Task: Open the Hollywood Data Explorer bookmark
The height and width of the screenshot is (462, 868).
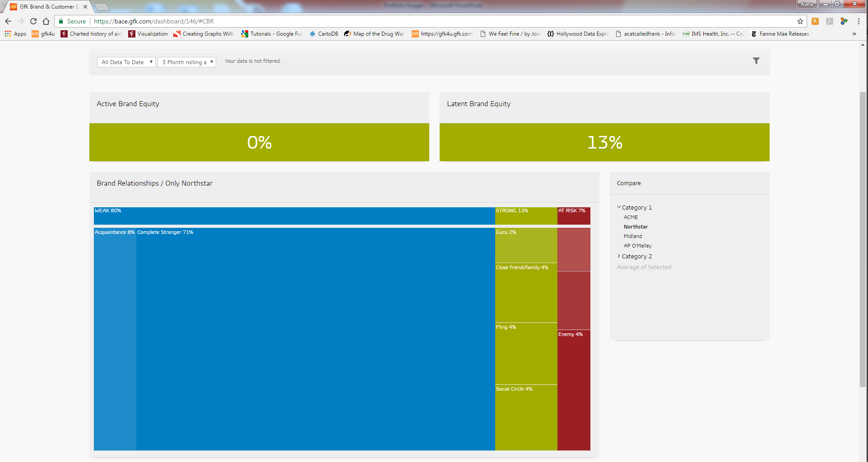Action: tap(578, 34)
